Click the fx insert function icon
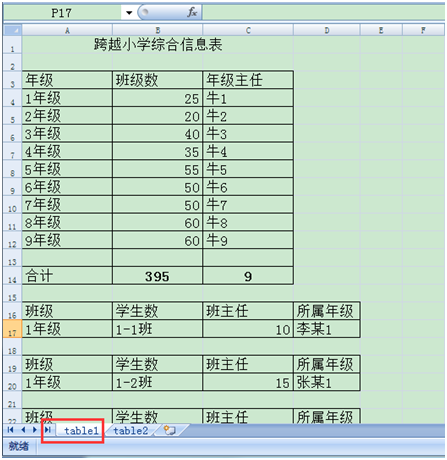This screenshot has height=460, width=447. tap(192, 13)
